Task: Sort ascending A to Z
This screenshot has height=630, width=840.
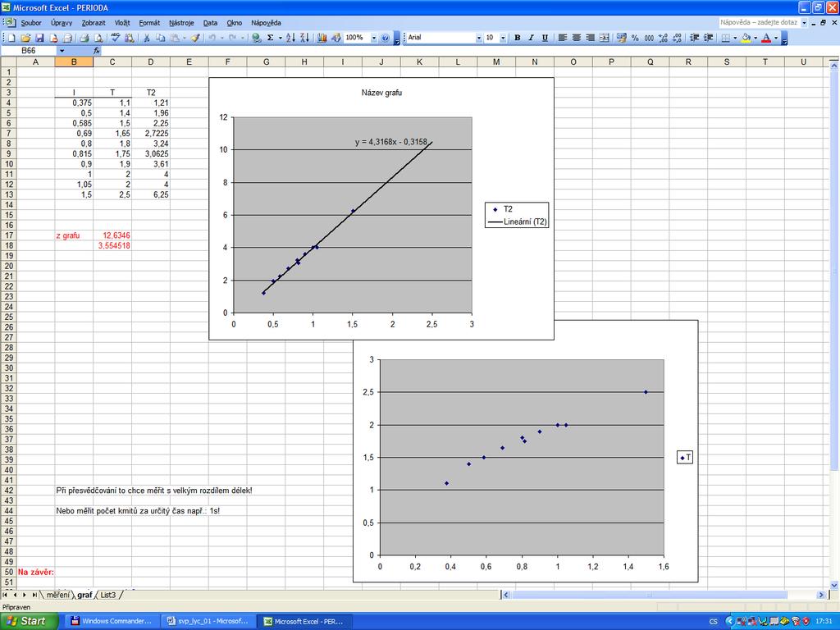Action: coord(290,38)
